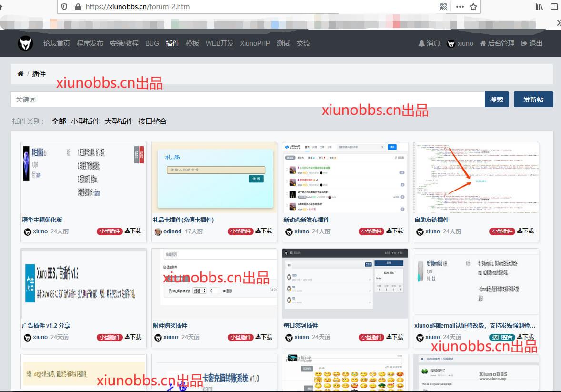
Task: Open the browser library icon
Action: point(539,7)
